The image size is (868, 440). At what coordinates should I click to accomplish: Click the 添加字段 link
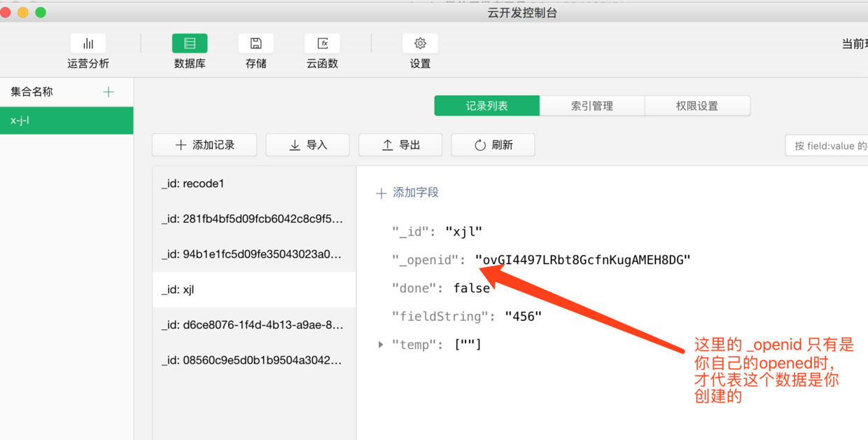(416, 193)
